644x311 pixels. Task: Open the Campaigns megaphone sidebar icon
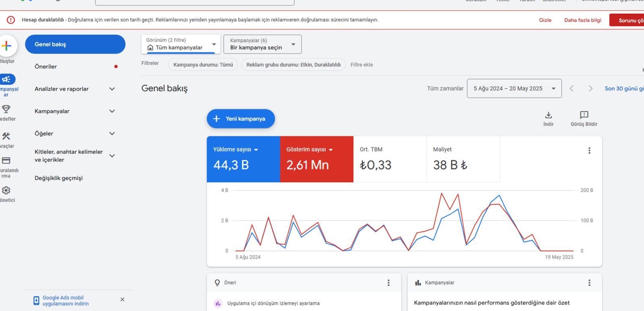click(6, 79)
